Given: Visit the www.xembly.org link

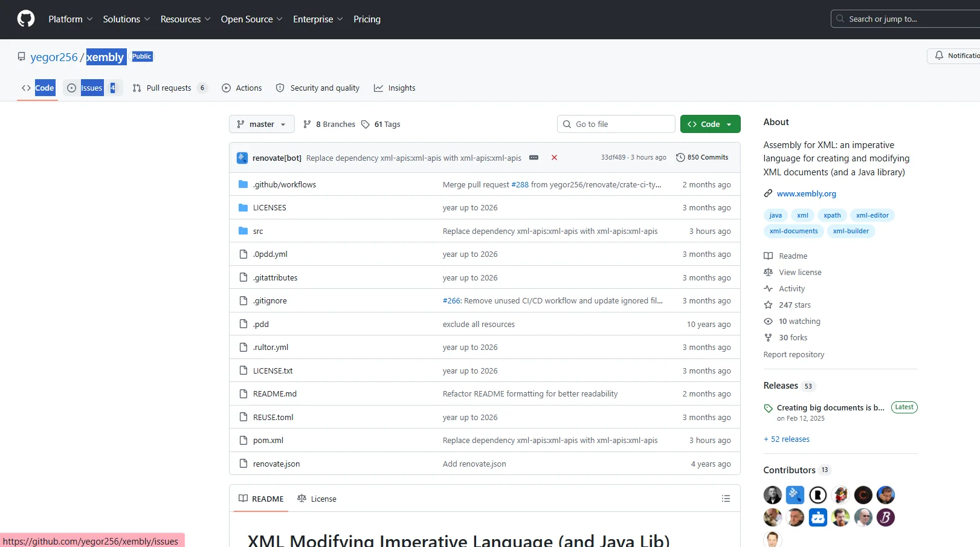Looking at the screenshot, I should (x=806, y=194).
